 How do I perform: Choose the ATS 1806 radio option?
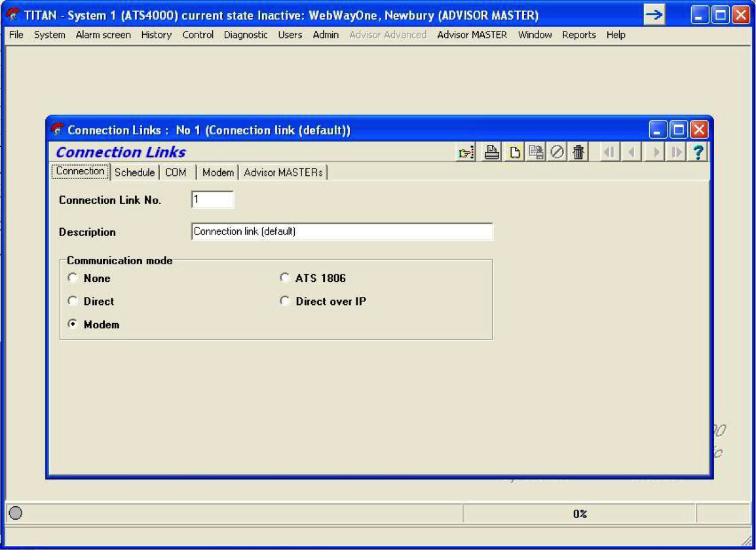(x=284, y=278)
